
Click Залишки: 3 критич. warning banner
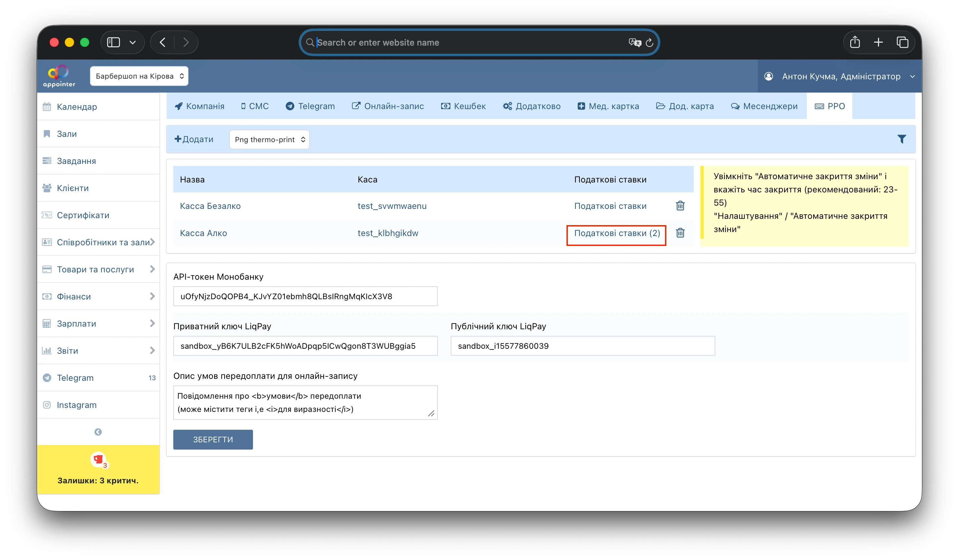(x=98, y=469)
